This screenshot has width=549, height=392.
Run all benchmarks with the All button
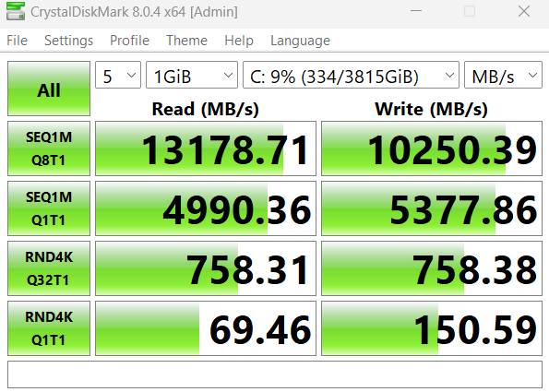click(x=49, y=89)
